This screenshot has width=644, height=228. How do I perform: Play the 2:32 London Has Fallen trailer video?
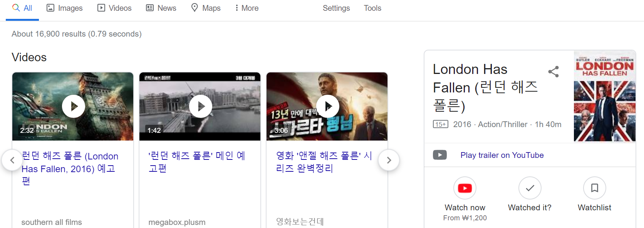click(73, 106)
